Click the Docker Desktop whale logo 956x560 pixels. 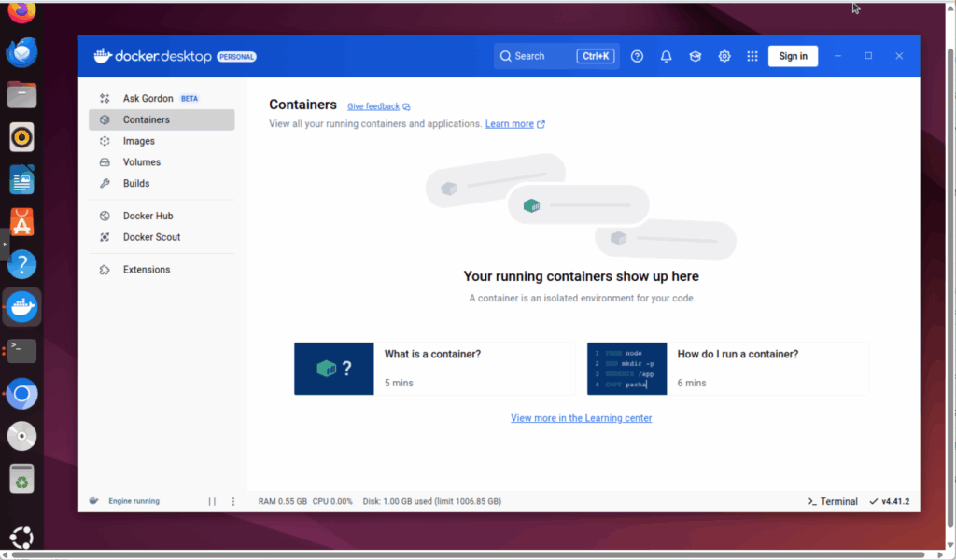pos(103,56)
